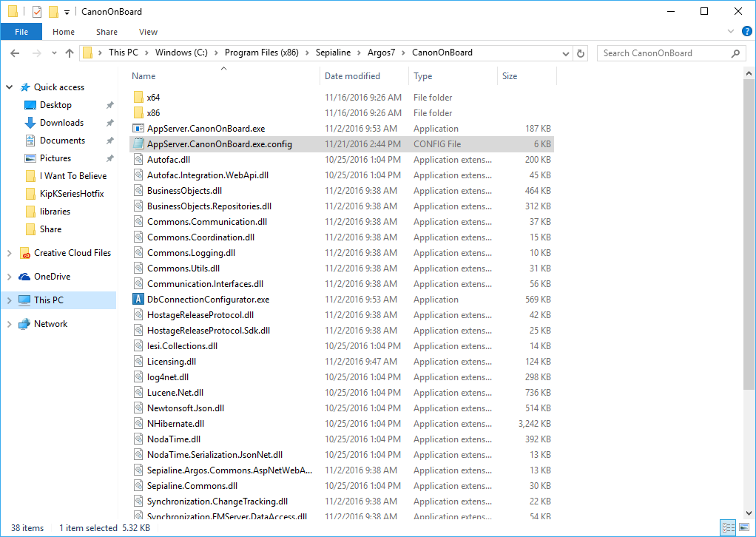
Task: Click the OneDrive cloud icon
Action: click(24, 277)
